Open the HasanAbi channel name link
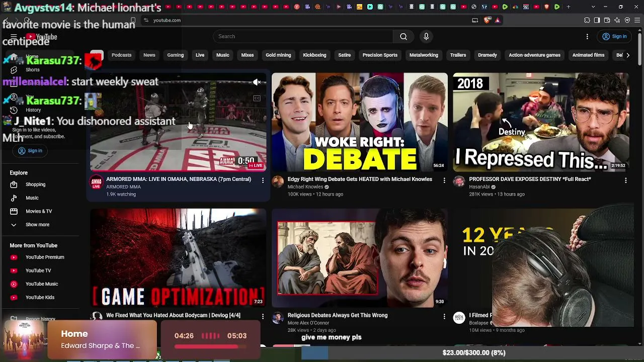This screenshot has height=362, width=644. [479, 187]
